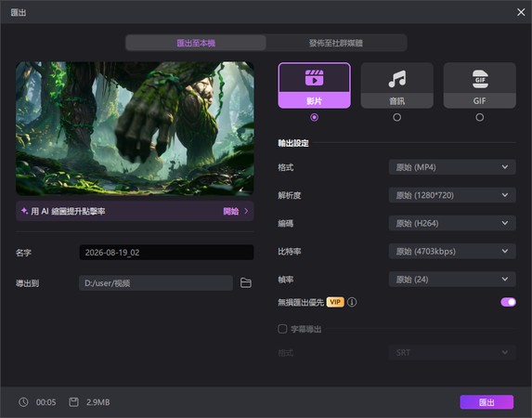Open the 編碼 原始 (H264) dropdown

point(452,223)
